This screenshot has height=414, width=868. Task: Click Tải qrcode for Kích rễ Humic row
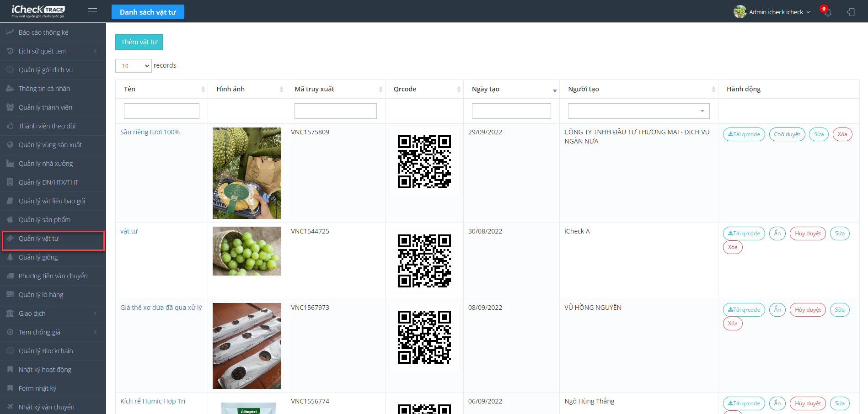pos(744,403)
